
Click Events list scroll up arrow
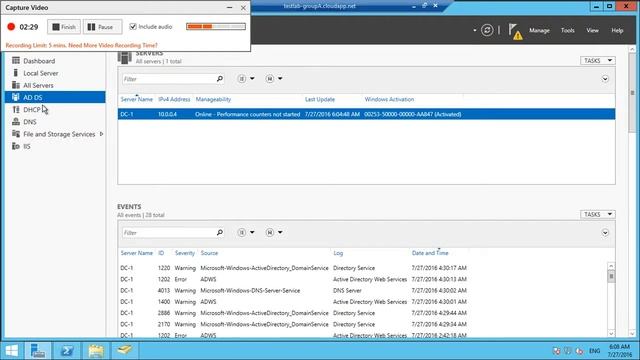pyautogui.click(x=611, y=266)
